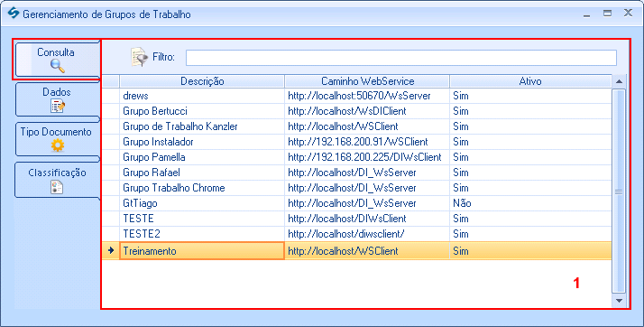The image size is (644, 327).
Task: Click the scrollbar down arrow
Action: pyautogui.click(x=619, y=301)
